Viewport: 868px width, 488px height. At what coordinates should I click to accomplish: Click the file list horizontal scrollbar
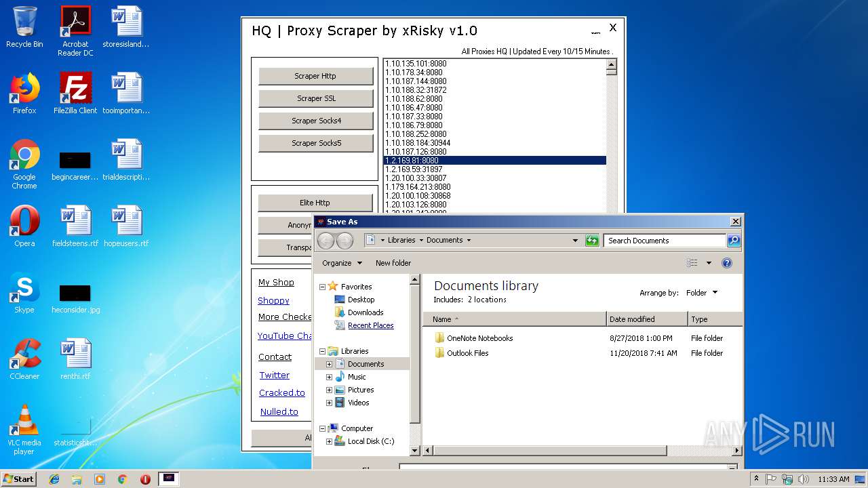tap(549, 451)
